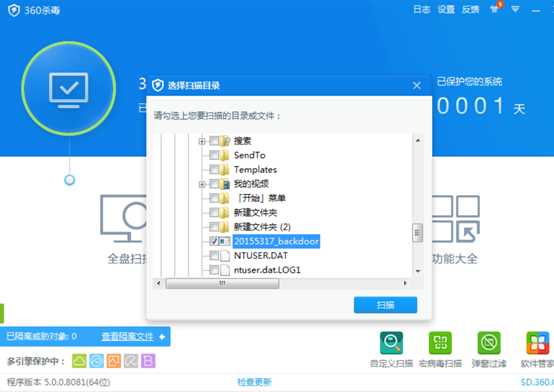Click 检查更新 check update link
The height and width of the screenshot is (392, 554).
[x=254, y=382]
